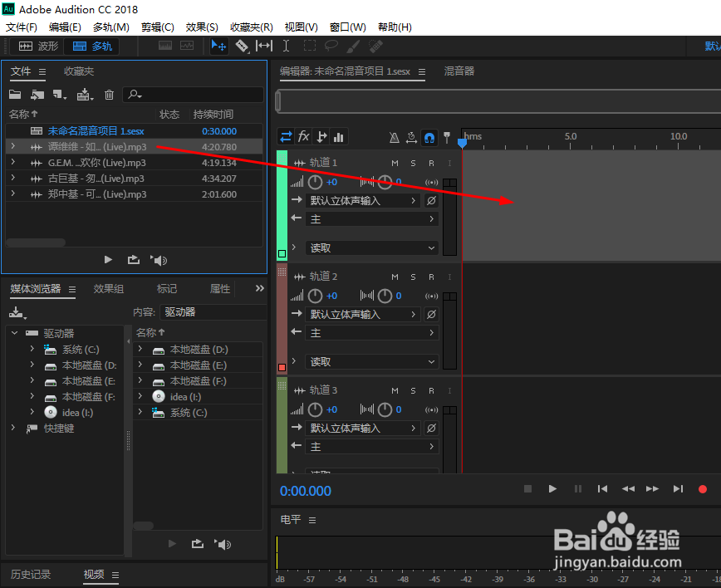Arm Track 3 for record with R
The image size is (721, 588).
click(x=431, y=391)
